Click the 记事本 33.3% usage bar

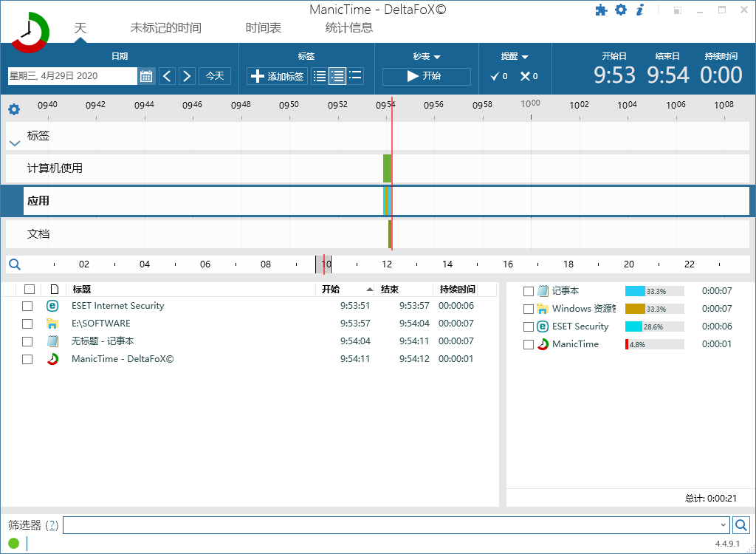[655, 291]
